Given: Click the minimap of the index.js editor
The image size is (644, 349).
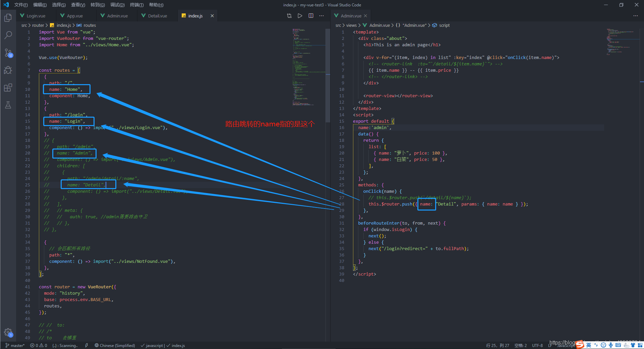Looking at the screenshot, I should 308,67.
